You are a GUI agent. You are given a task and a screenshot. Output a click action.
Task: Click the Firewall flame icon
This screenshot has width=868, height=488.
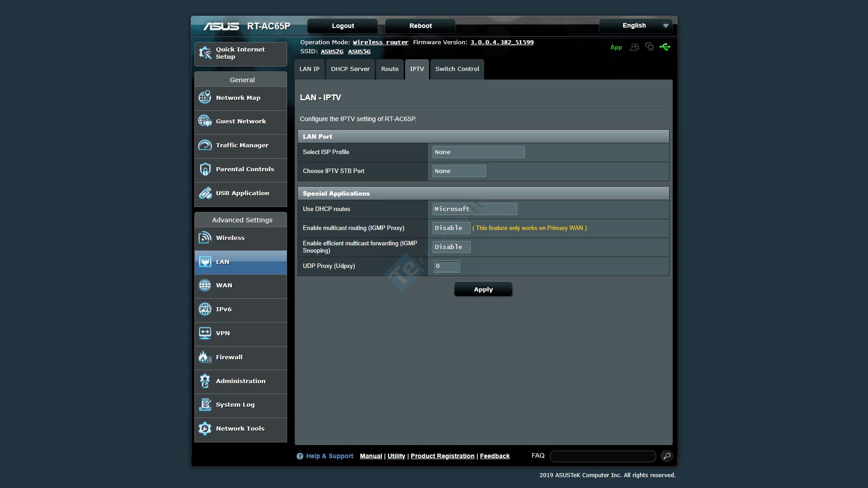pyautogui.click(x=205, y=357)
